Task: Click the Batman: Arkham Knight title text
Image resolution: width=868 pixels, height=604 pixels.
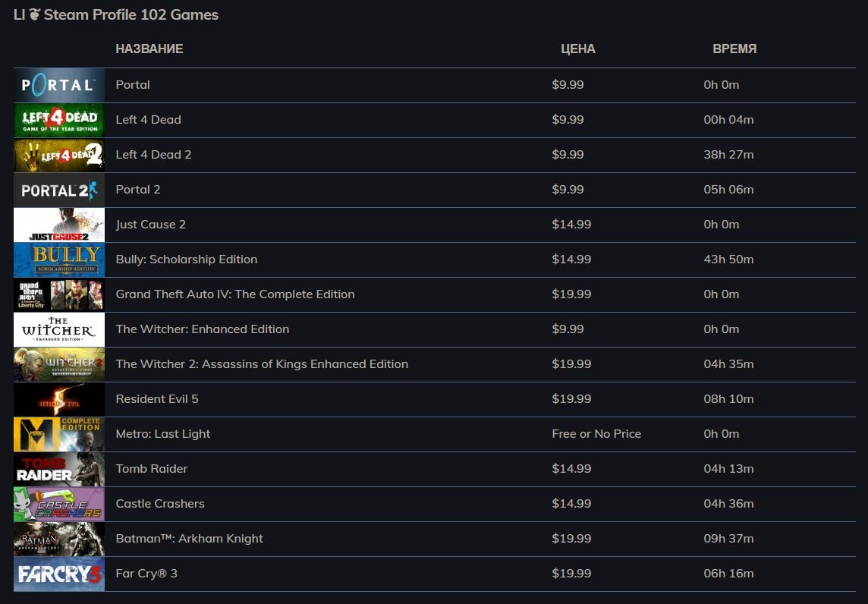Action: coord(190,539)
